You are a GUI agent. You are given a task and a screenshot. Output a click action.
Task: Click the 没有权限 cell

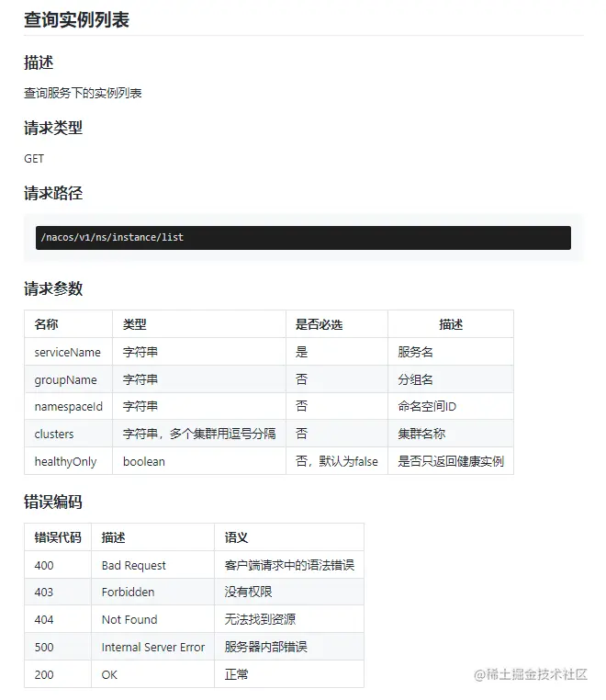point(248,592)
